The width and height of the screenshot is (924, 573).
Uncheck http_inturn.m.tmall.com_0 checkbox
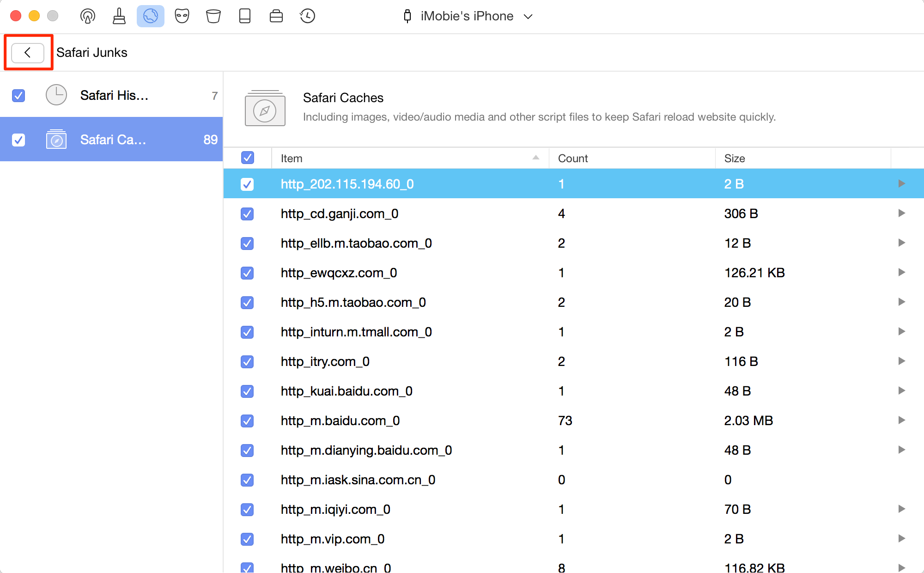(247, 332)
